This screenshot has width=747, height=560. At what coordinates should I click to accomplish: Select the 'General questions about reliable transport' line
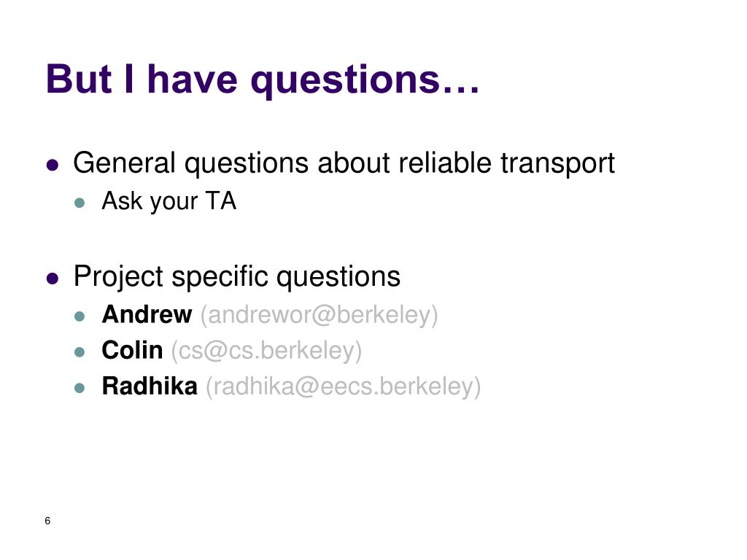click(x=344, y=164)
